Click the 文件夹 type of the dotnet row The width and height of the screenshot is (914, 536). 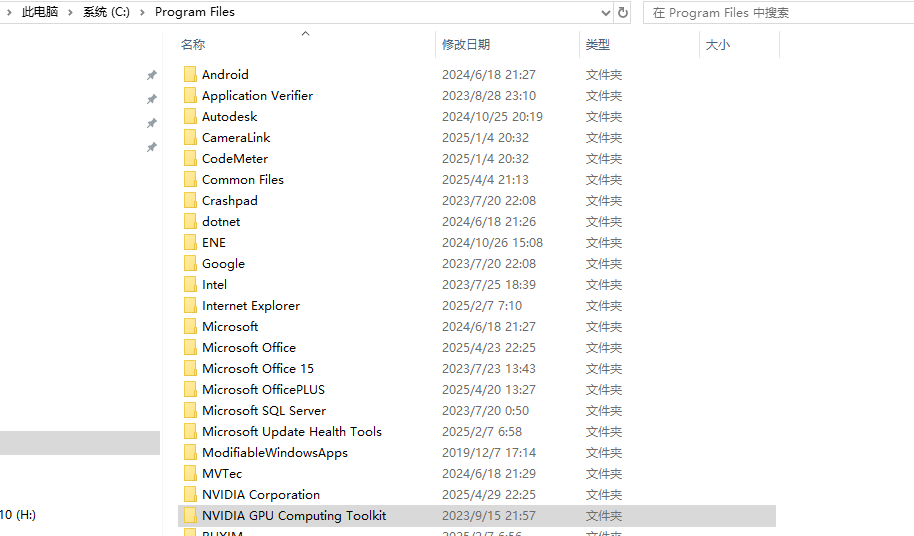[604, 221]
